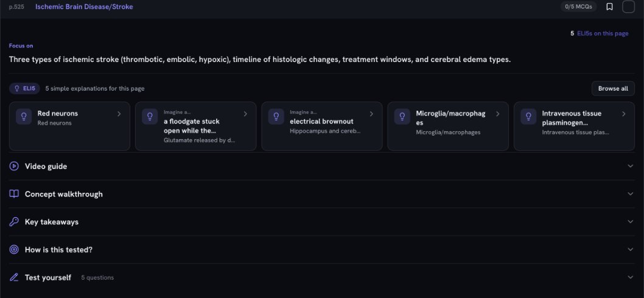Viewport: 644px width, 298px height.
Task: Click How is this tested chevron arrow
Action: (x=630, y=249)
